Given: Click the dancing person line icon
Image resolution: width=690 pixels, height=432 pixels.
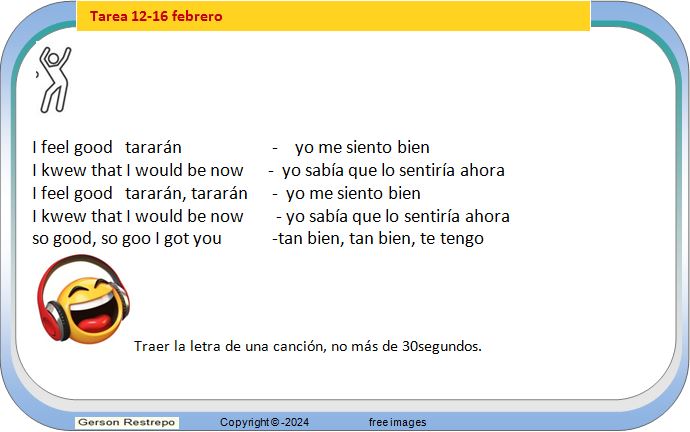Looking at the screenshot, I should click(x=55, y=80).
